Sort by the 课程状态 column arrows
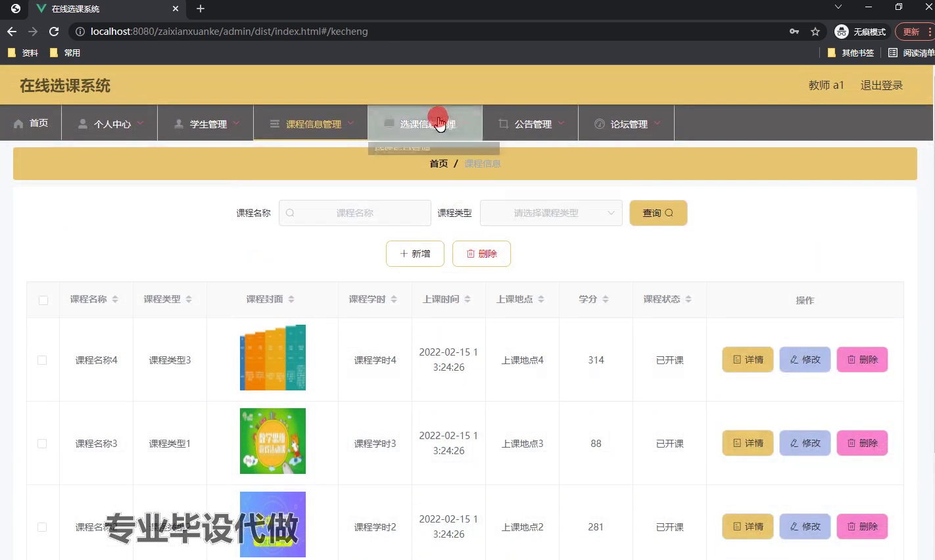 pos(688,299)
